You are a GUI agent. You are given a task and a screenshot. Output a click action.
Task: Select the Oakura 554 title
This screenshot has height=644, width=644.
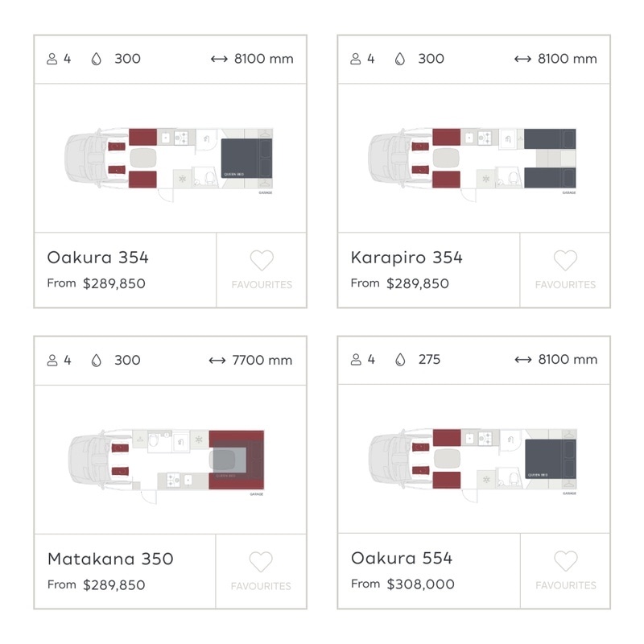(x=402, y=558)
